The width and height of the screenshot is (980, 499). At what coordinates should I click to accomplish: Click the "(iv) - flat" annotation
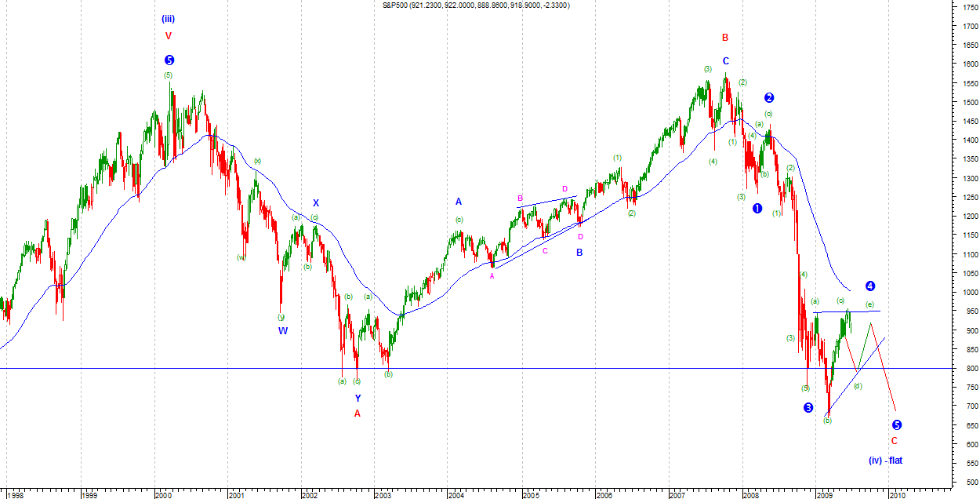tap(885, 461)
